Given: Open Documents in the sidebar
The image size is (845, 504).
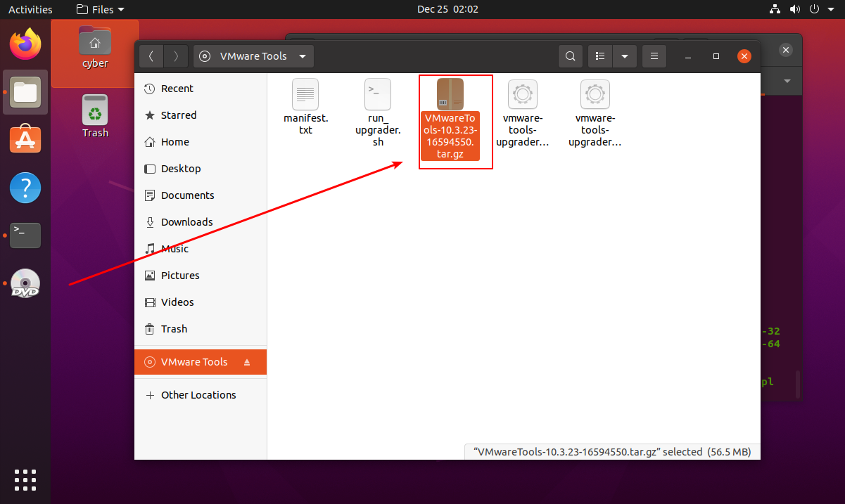Looking at the screenshot, I should (201, 195).
